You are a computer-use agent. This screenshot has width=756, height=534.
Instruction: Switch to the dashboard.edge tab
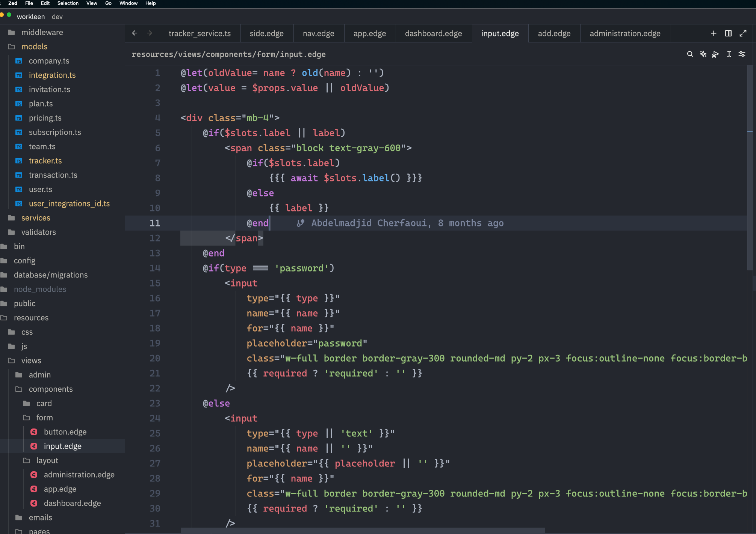click(x=433, y=33)
